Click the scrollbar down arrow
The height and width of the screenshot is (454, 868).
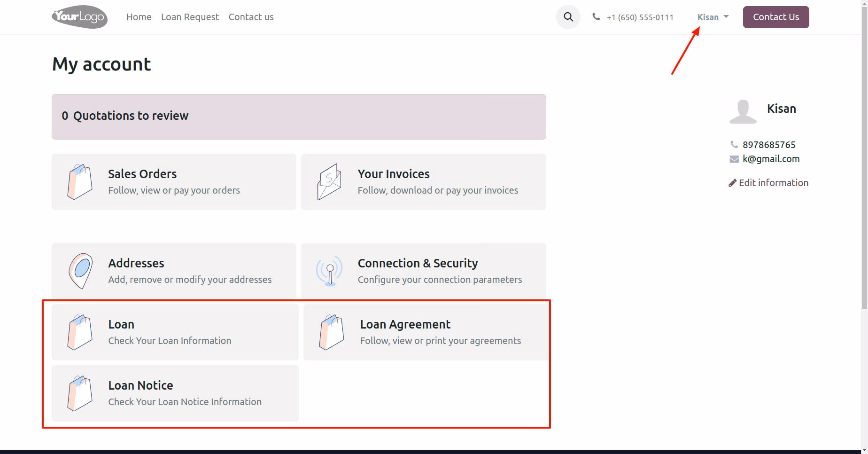click(x=864, y=451)
